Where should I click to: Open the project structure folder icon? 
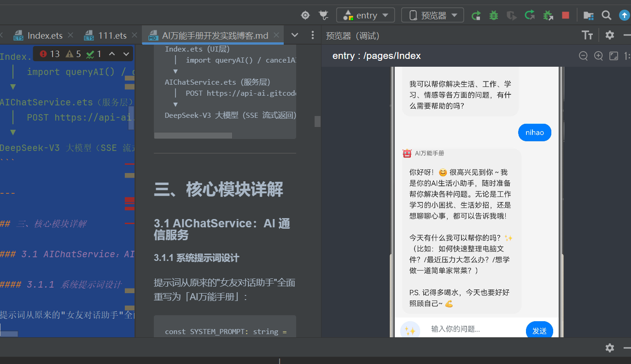[588, 15]
